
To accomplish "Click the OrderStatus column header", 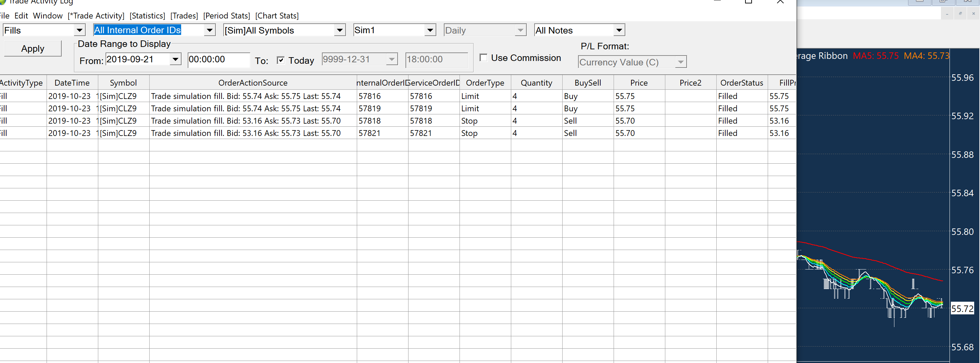I will click(x=742, y=83).
